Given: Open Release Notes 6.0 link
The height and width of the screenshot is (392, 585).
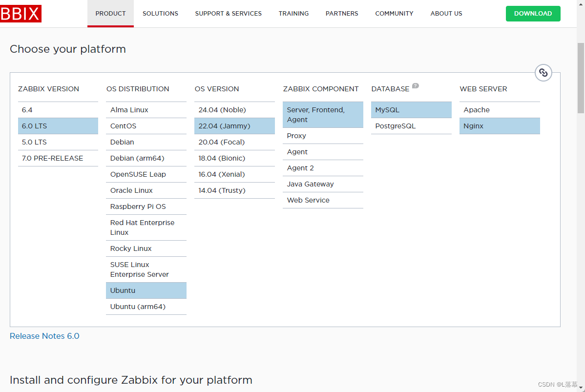Looking at the screenshot, I should [44, 336].
